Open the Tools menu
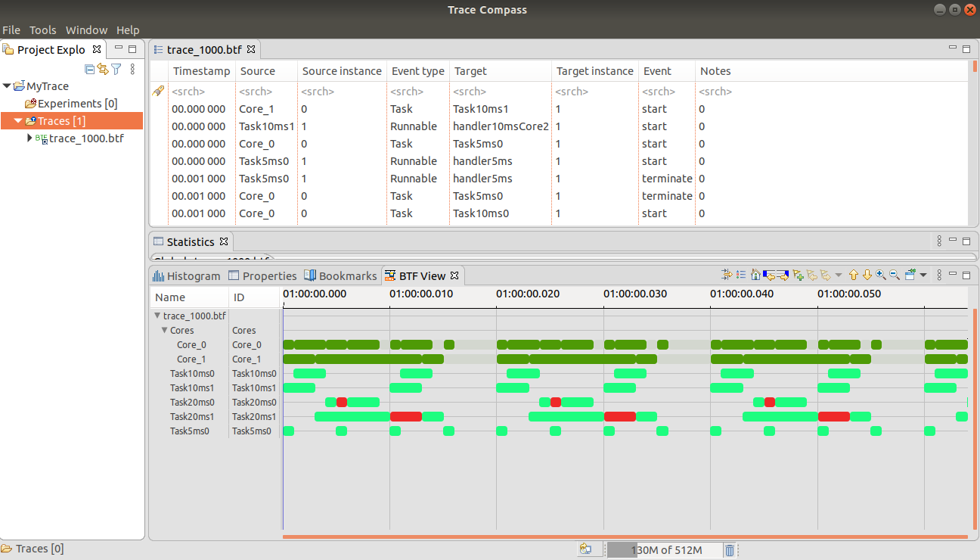Image resolution: width=980 pixels, height=560 pixels. 43,30
